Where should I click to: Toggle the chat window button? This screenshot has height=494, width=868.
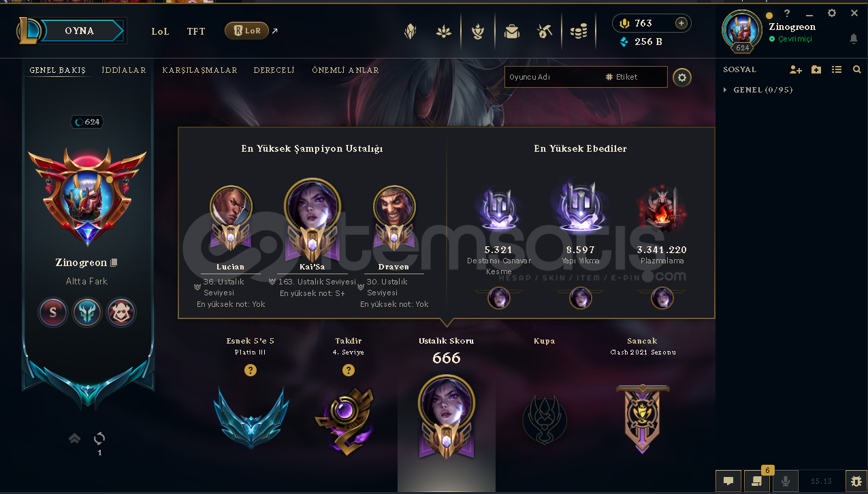(728, 481)
